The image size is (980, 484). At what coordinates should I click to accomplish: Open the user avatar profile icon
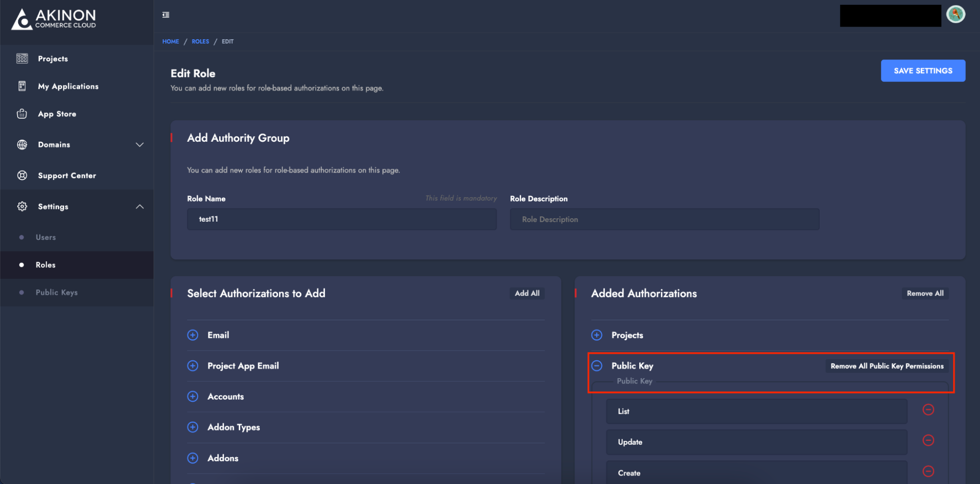coord(955,15)
